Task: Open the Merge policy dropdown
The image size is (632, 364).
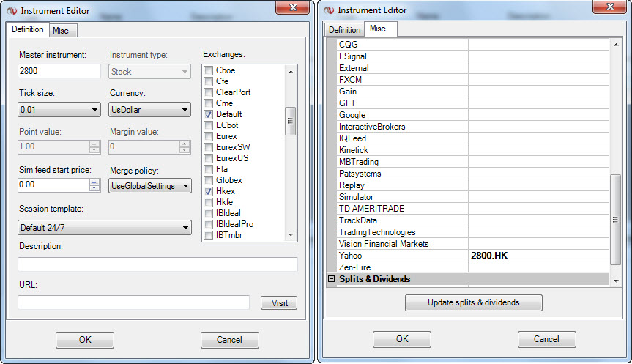Action: click(149, 186)
